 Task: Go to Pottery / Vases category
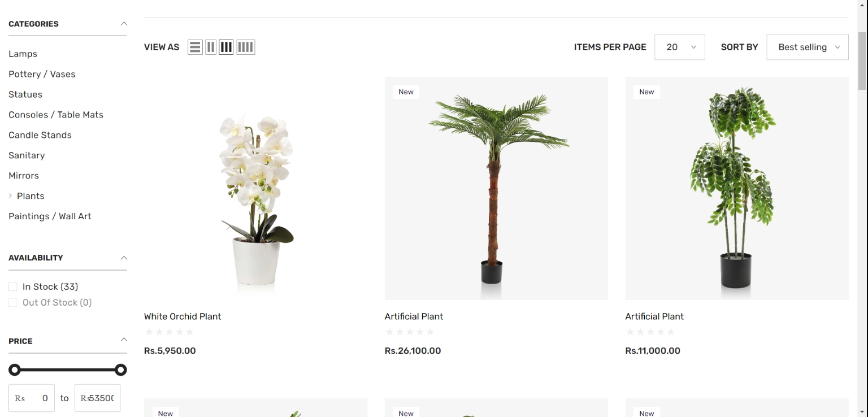42,74
